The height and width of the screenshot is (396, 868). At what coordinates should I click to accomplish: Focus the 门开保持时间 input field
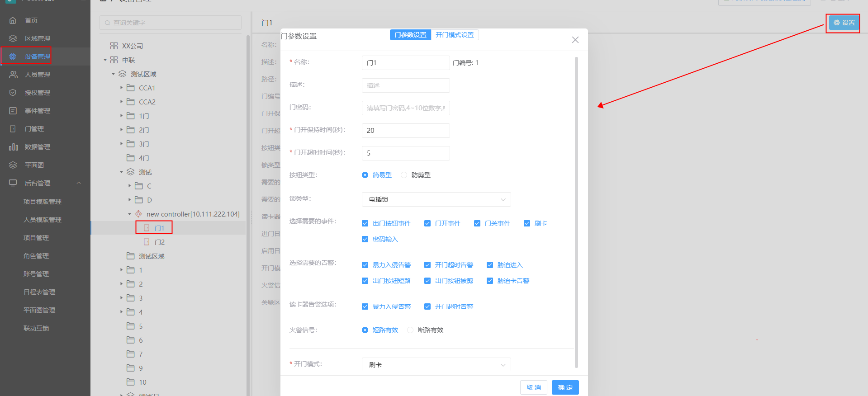point(406,131)
